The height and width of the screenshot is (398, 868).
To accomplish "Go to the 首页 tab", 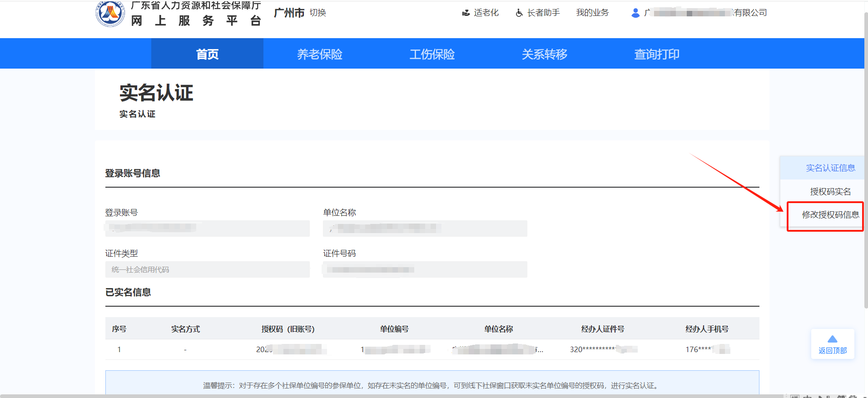I will click(x=207, y=54).
